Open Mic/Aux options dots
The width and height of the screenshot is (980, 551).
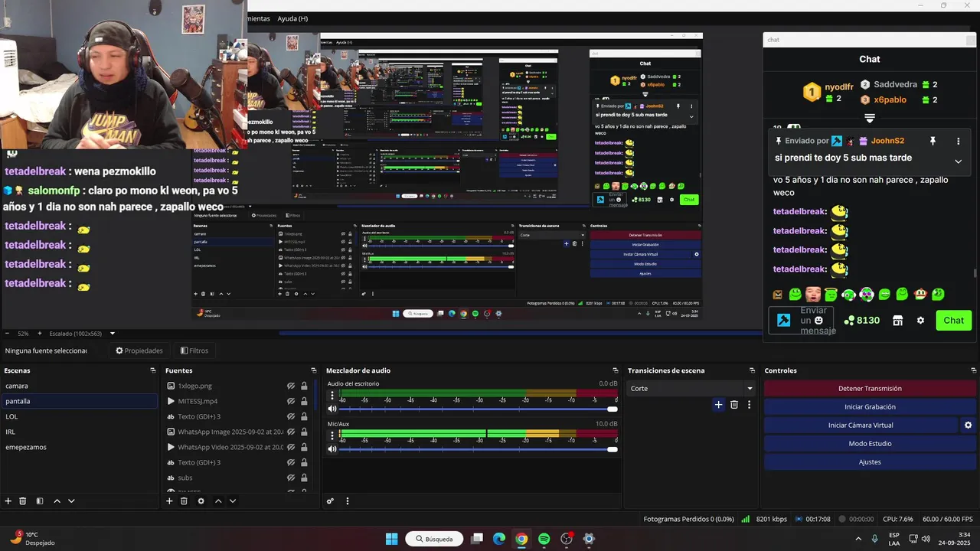tap(332, 436)
